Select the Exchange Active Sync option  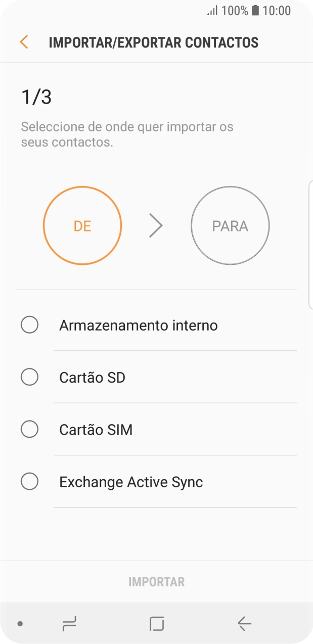[29, 482]
